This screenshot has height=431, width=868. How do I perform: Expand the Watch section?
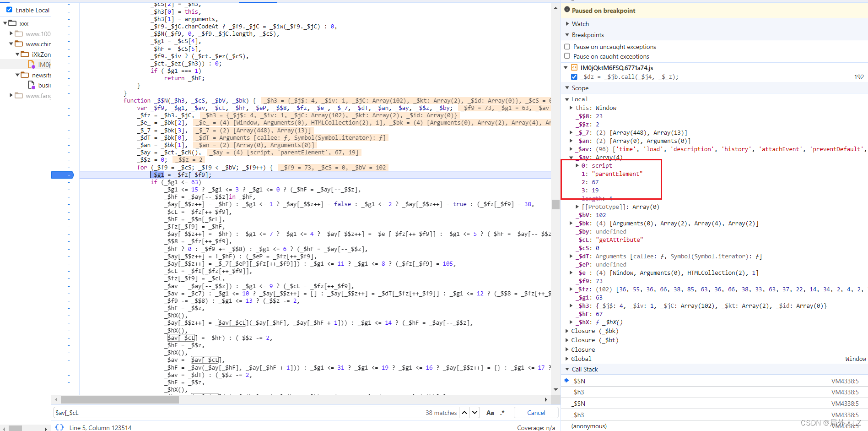coord(567,24)
